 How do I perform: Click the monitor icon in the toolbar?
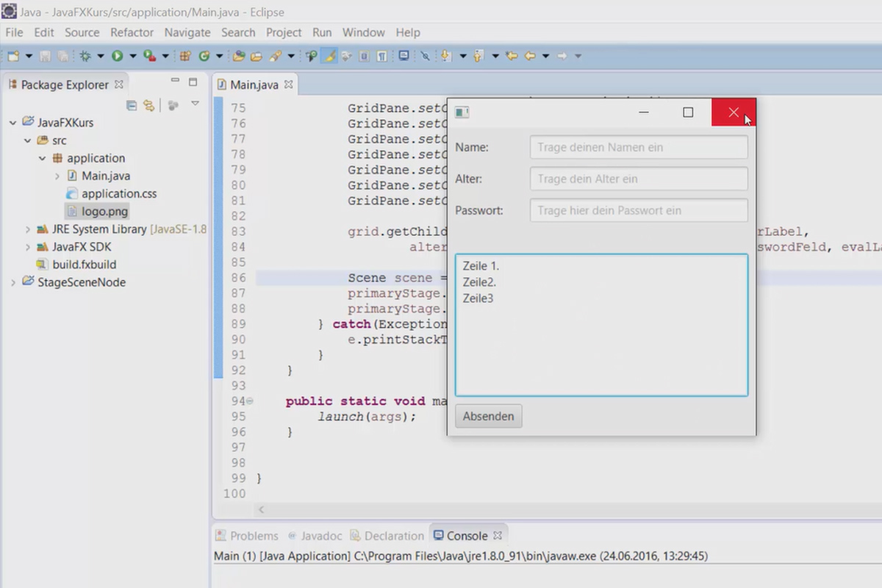pos(404,56)
